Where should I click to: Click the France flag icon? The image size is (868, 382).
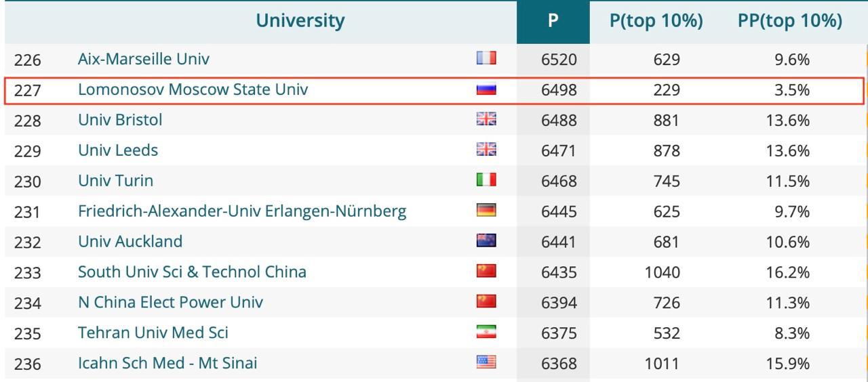click(x=486, y=58)
